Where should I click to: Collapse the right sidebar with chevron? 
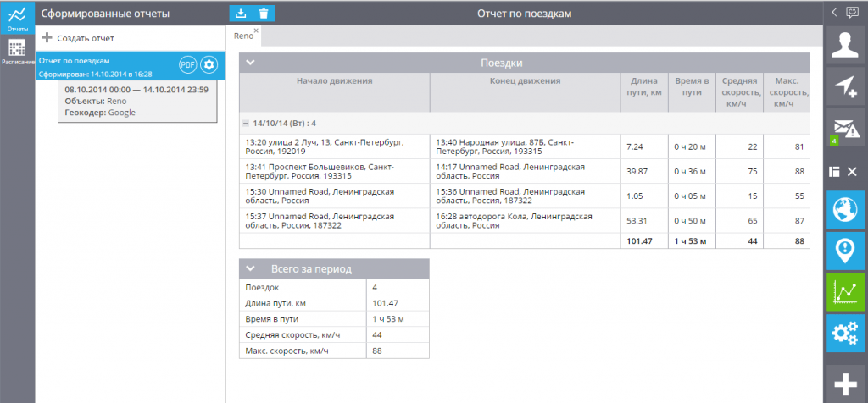point(834,12)
